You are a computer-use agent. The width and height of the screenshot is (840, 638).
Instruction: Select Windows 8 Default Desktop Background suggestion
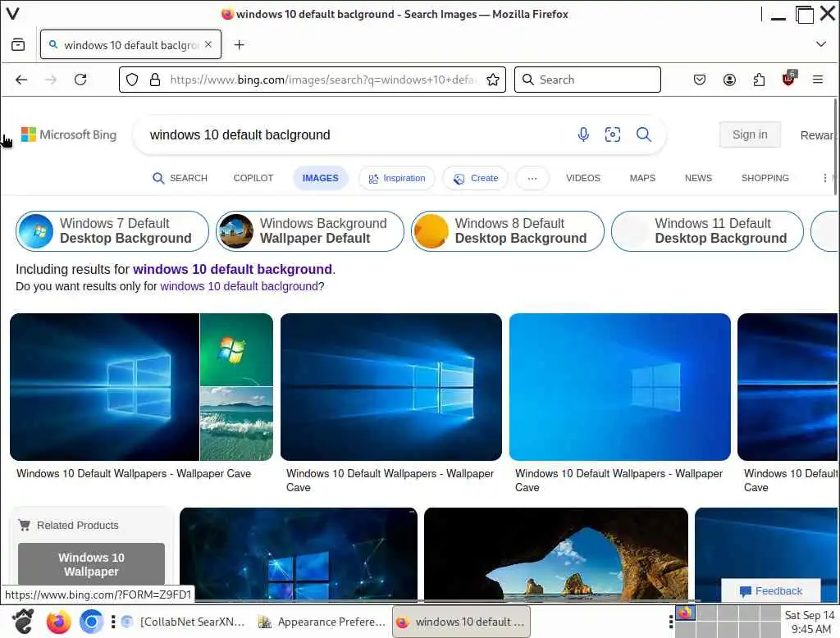tap(507, 231)
